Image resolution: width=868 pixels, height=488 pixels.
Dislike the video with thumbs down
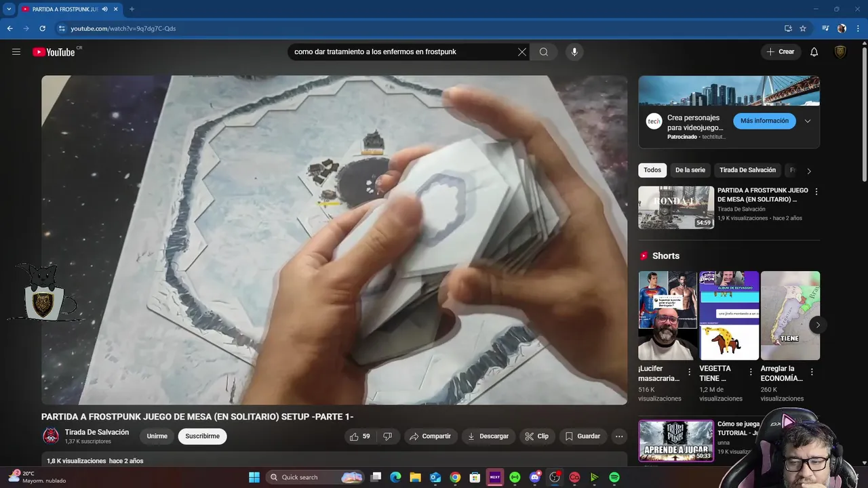click(x=388, y=436)
